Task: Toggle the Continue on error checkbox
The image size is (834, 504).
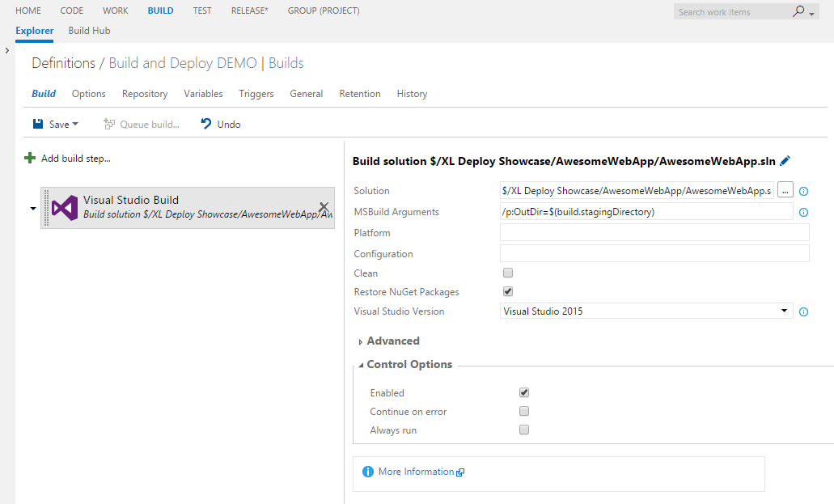Action: click(x=524, y=412)
